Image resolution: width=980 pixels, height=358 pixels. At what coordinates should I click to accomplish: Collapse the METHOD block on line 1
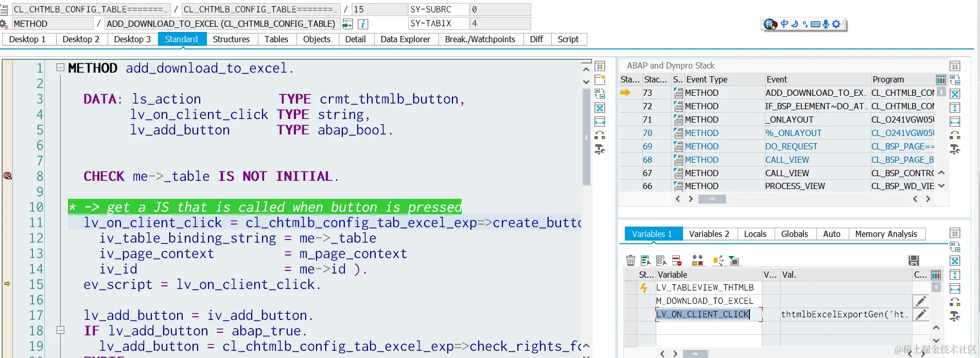(x=60, y=67)
